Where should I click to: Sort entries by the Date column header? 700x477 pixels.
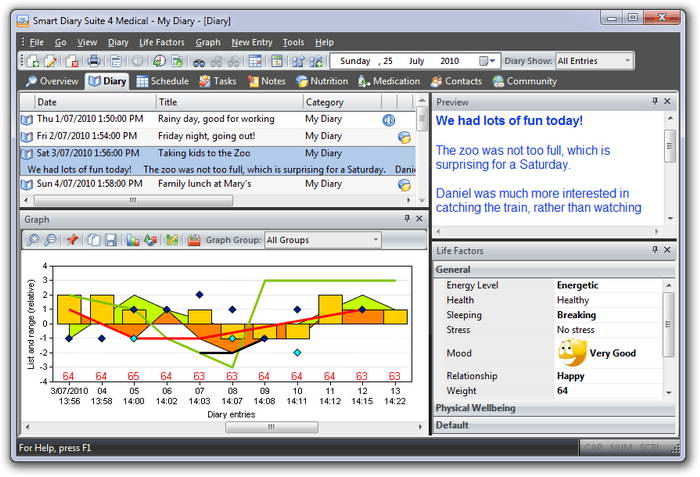pyautogui.click(x=95, y=102)
